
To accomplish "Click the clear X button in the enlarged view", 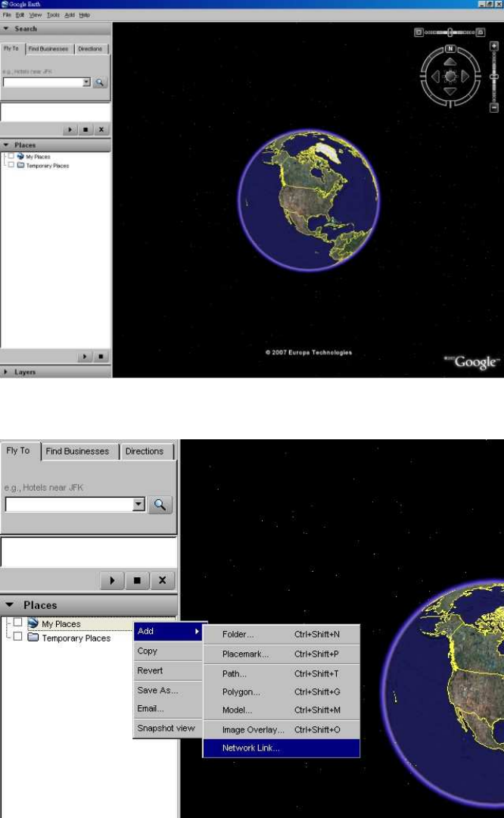I will coord(162,580).
